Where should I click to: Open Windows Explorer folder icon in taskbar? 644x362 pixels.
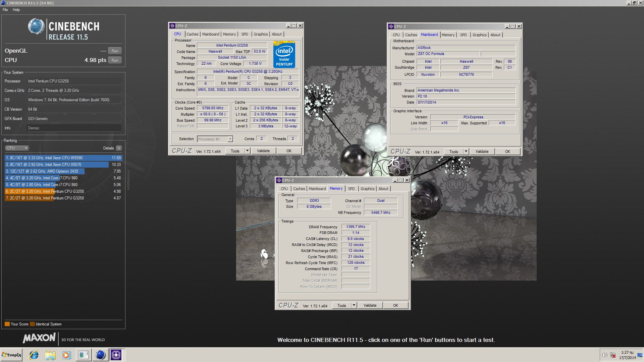point(50,355)
